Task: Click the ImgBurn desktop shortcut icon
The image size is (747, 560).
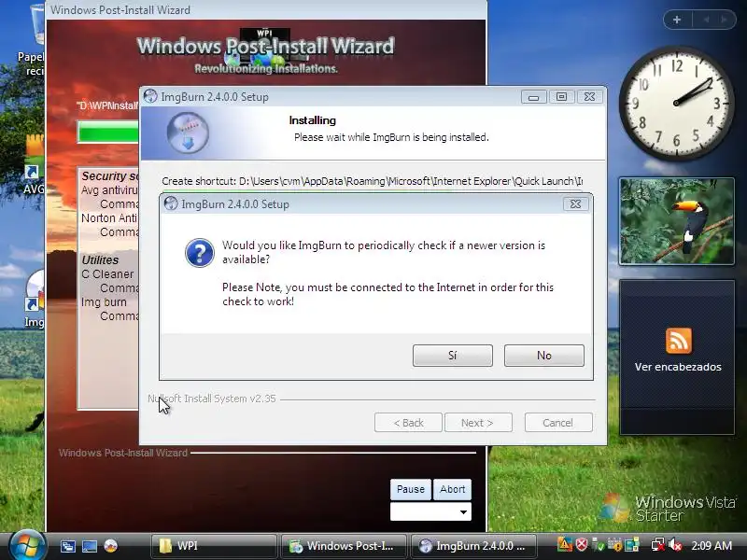Action: pyautogui.click(x=35, y=290)
